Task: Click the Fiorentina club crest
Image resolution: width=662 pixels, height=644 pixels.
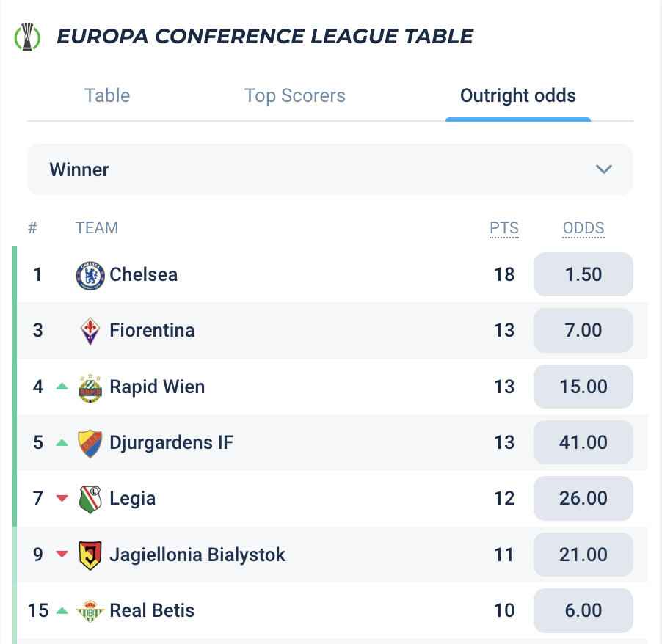Action: 90,331
